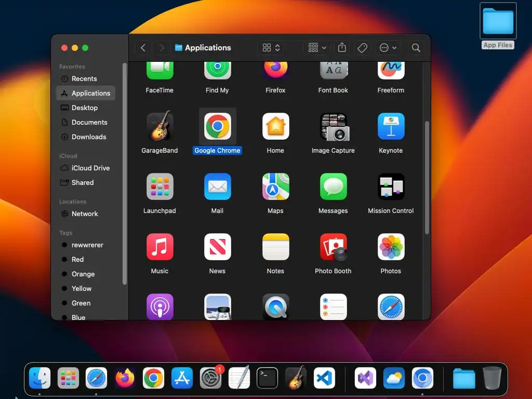
Task: Click the file area vertical scrollbar
Action: [x=427, y=178]
